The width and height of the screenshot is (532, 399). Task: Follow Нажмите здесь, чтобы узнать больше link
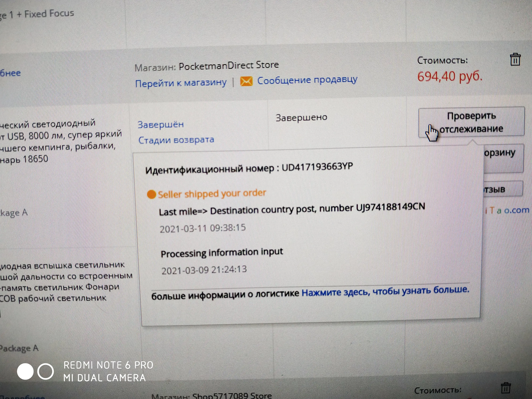click(x=385, y=292)
